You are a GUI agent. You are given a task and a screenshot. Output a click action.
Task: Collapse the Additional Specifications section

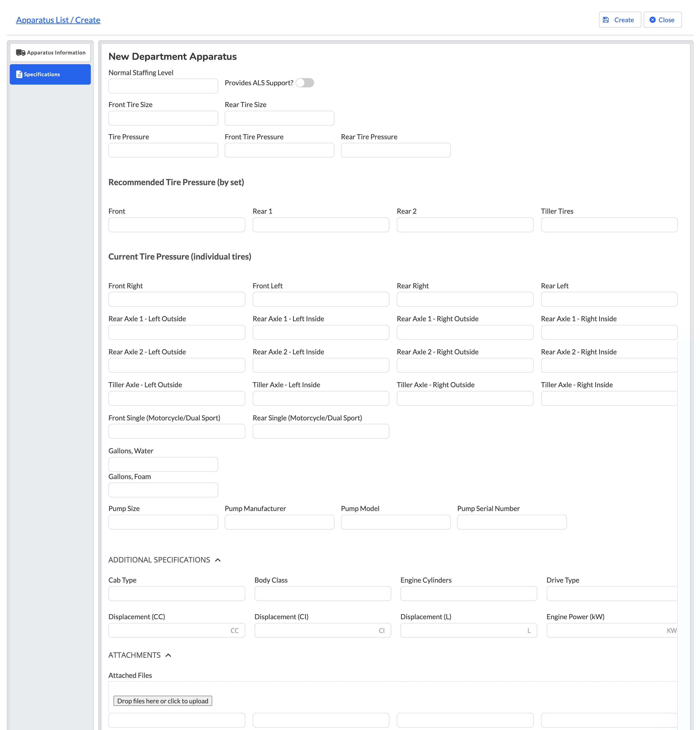(218, 560)
